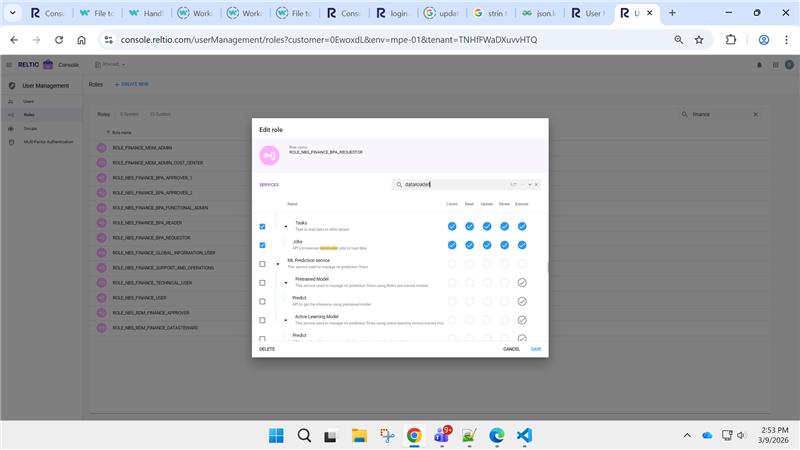Image resolution: width=800 pixels, height=450 pixels.
Task: Click the Create New role button
Action: 132,84
